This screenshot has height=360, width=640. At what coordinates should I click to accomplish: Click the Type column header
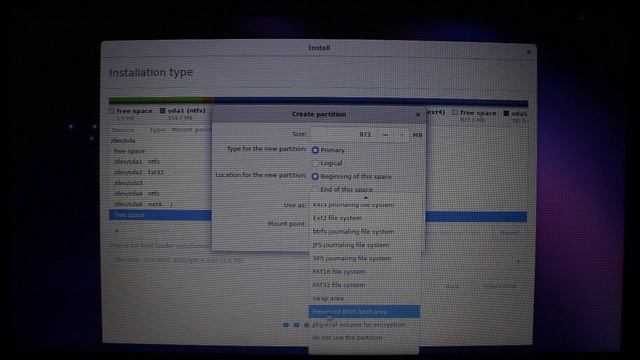pyautogui.click(x=157, y=130)
